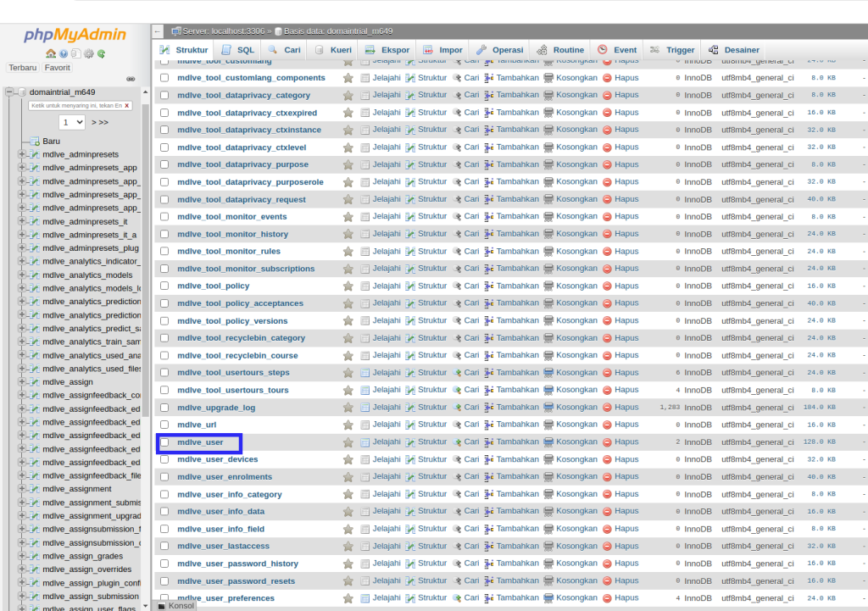Switch to the SQL tab

click(243, 49)
